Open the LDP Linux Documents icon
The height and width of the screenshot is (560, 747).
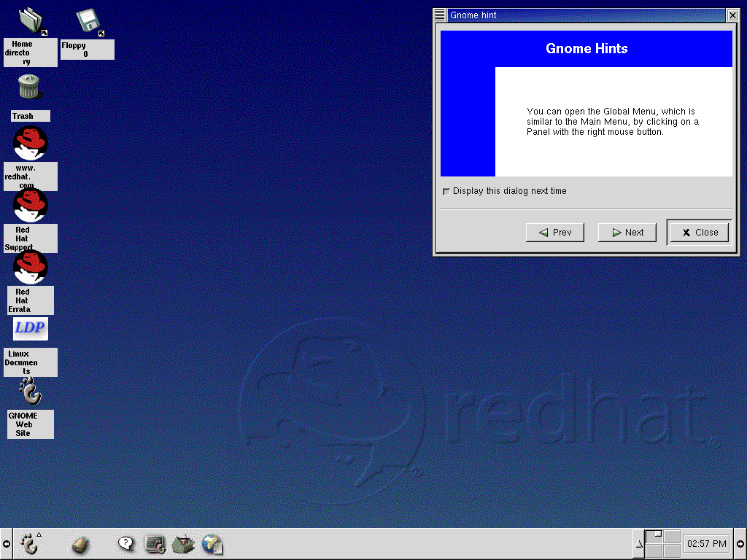[31, 329]
